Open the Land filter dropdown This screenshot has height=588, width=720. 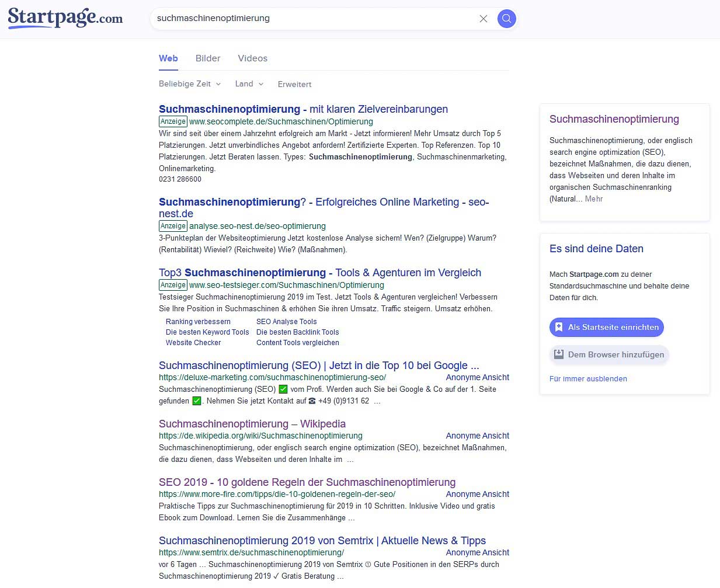(x=249, y=84)
